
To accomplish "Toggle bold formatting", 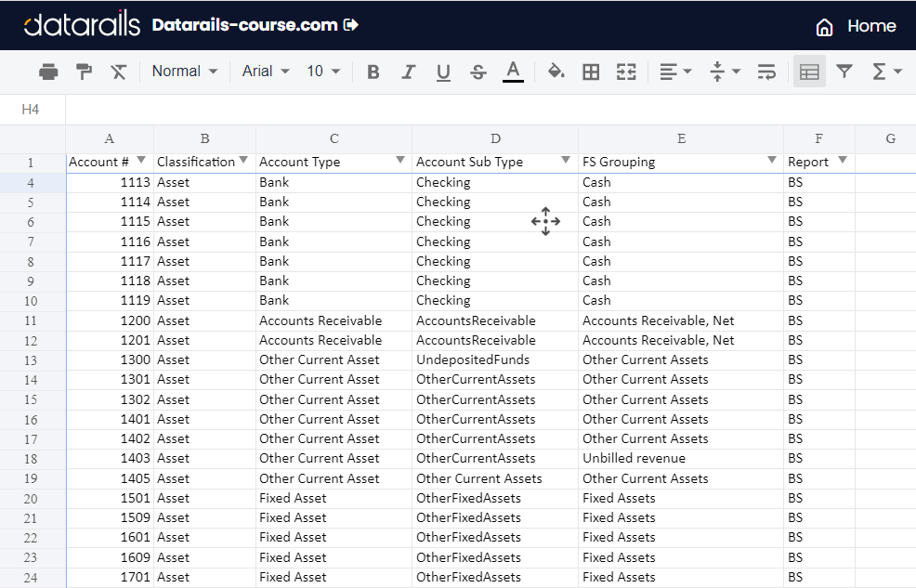I will click(x=373, y=72).
